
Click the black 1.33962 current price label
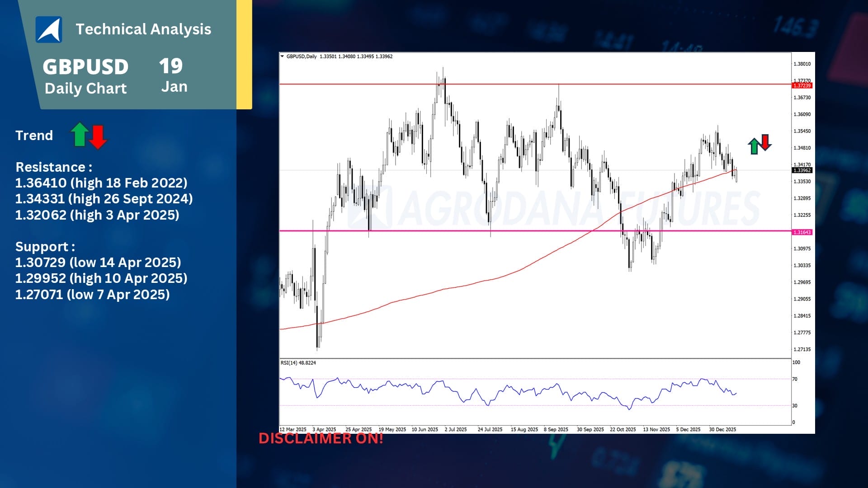(802, 170)
